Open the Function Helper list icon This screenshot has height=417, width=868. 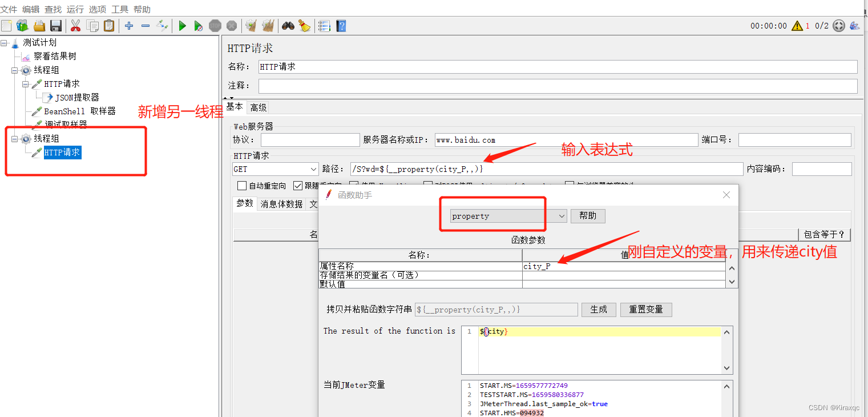(x=324, y=26)
